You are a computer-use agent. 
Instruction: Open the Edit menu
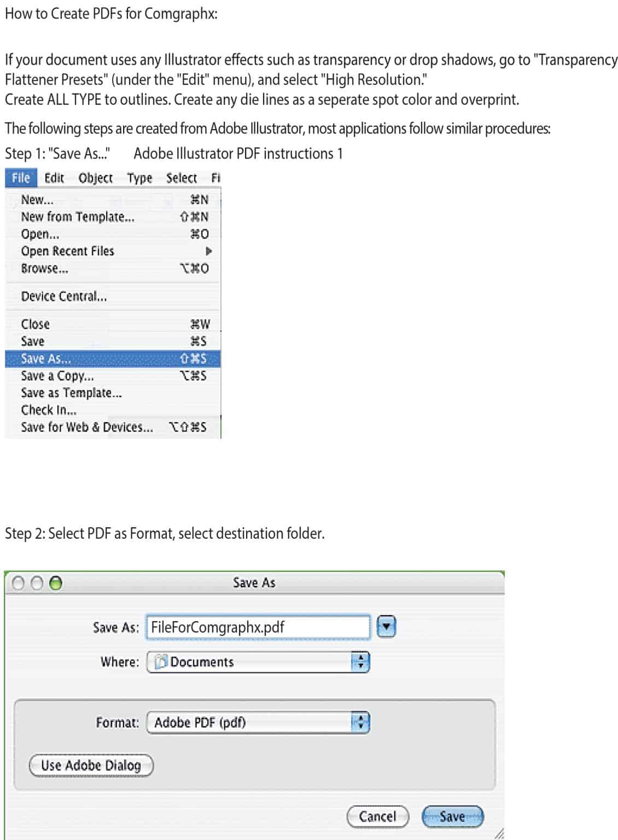(x=54, y=178)
